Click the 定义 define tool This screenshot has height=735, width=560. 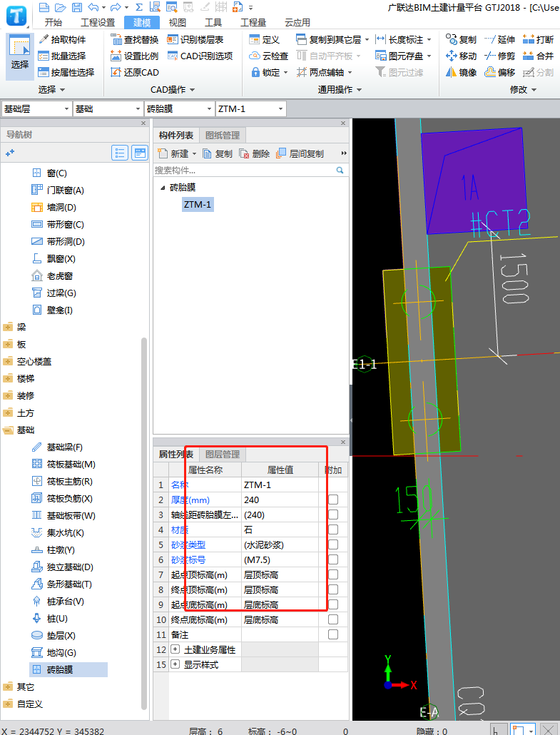264,39
